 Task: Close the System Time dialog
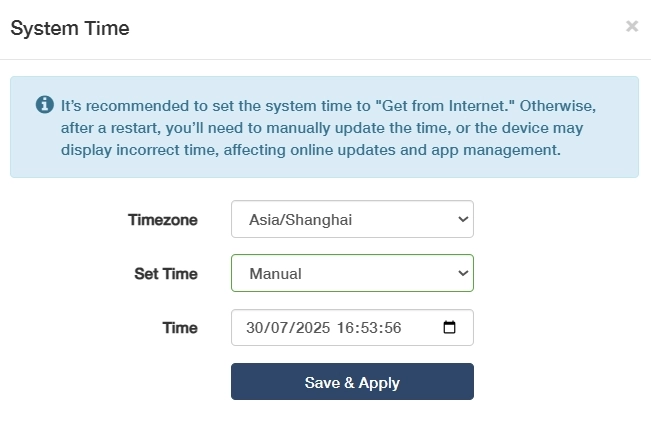click(x=631, y=26)
